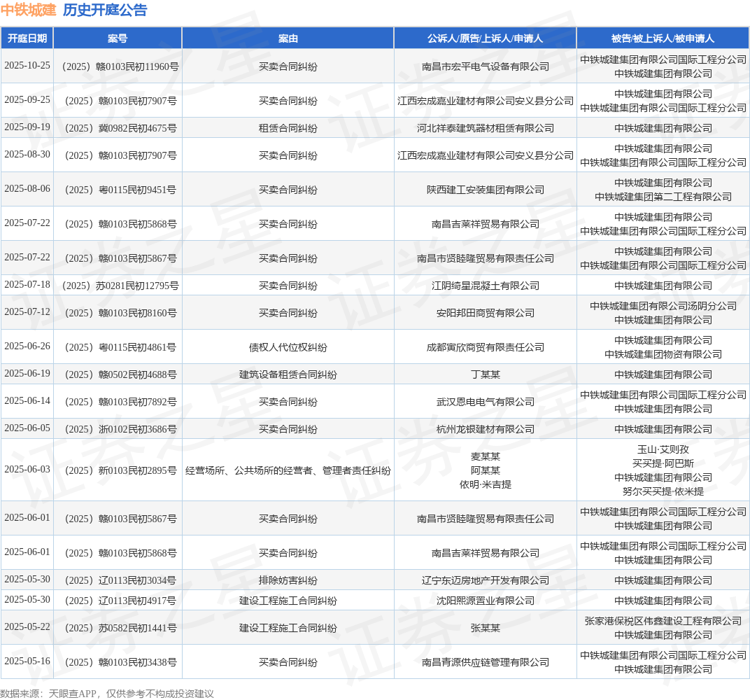Image resolution: width=750 pixels, height=700 pixels.
Task: Click defendant 中铁城建集团物资有限公司
Action: [x=663, y=354]
